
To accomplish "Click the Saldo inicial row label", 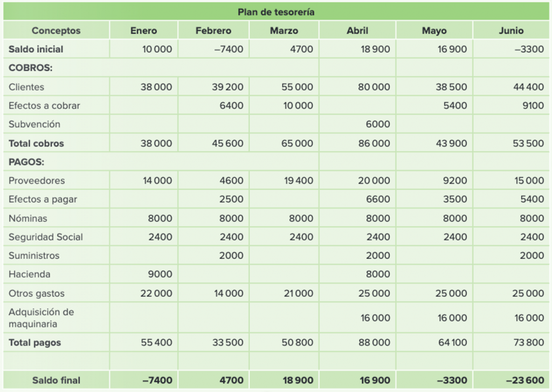I will [36, 49].
